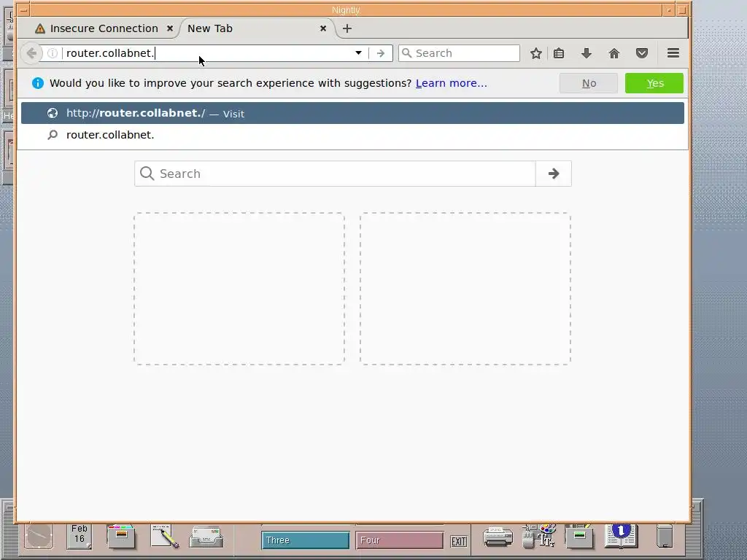Switch to the Insecure Connection tab
The width and height of the screenshot is (747, 560).
(x=104, y=28)
